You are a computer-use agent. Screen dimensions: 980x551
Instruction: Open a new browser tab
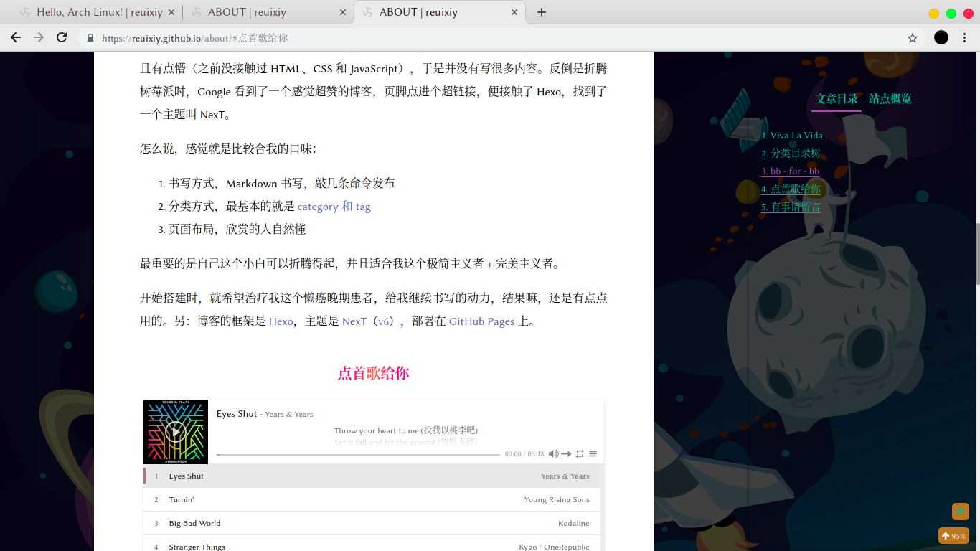(542, 12)
